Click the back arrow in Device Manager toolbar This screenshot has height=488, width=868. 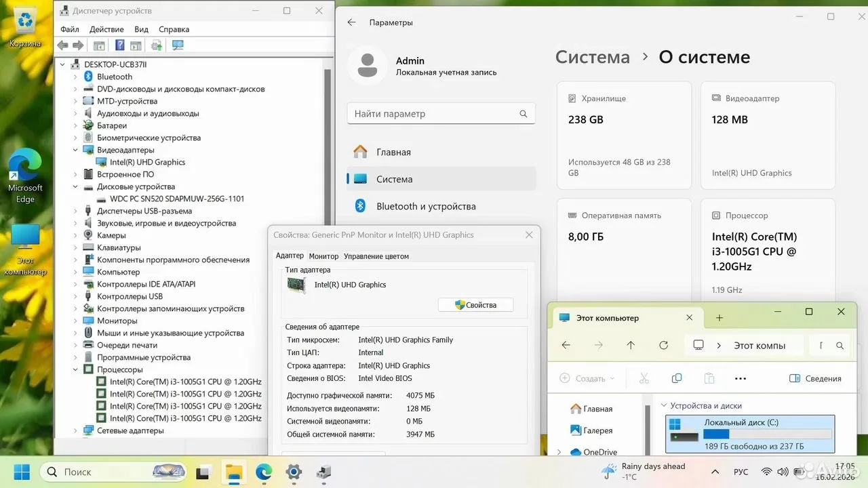63,45
